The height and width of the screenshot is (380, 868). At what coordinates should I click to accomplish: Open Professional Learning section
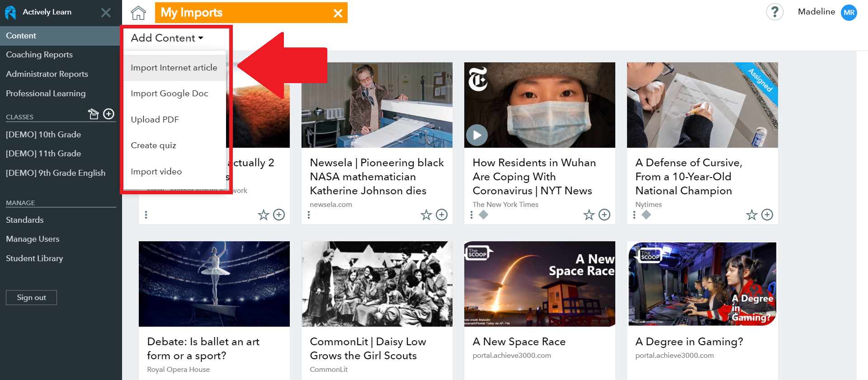tap(46, 94)
